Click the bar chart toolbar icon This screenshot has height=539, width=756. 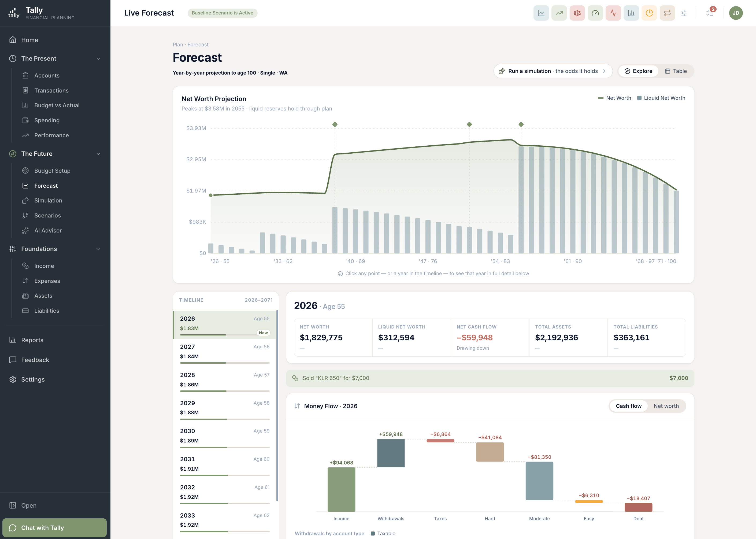click(631, 13)
